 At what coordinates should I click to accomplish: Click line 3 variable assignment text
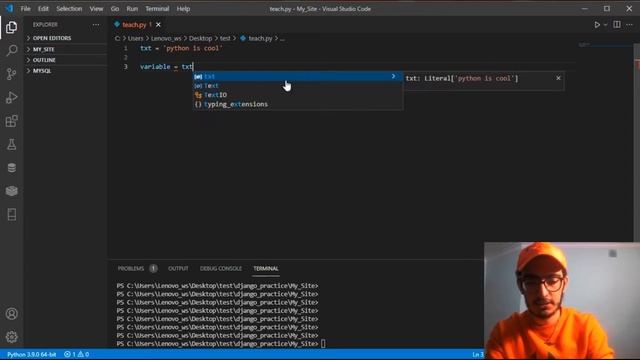click(166, 67)
